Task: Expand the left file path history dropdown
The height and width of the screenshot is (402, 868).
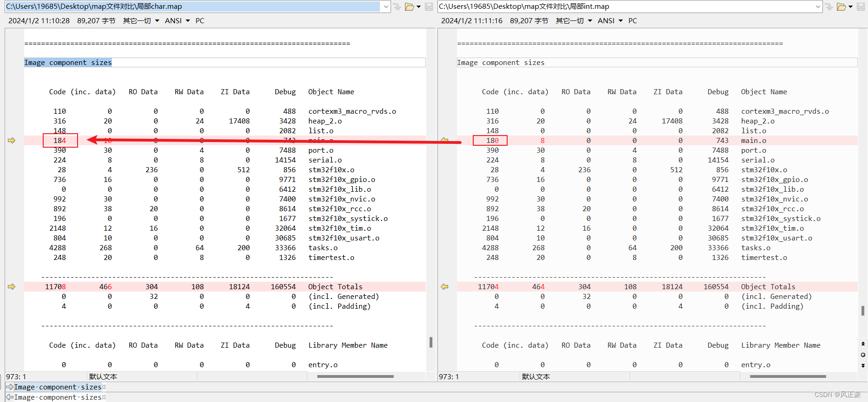Action: (x=386, y=6)
